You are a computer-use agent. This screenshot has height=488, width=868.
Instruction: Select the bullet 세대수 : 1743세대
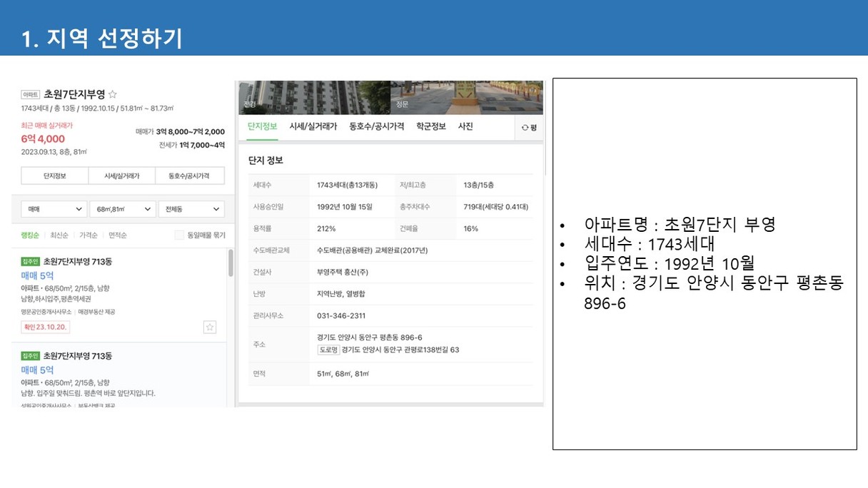(x=649, y=244)
